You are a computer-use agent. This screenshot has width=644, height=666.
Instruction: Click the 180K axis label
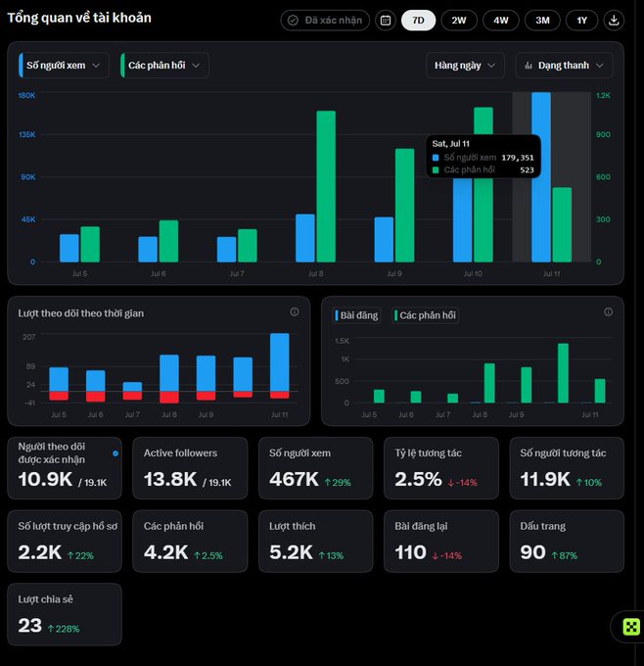coord(26,95)
